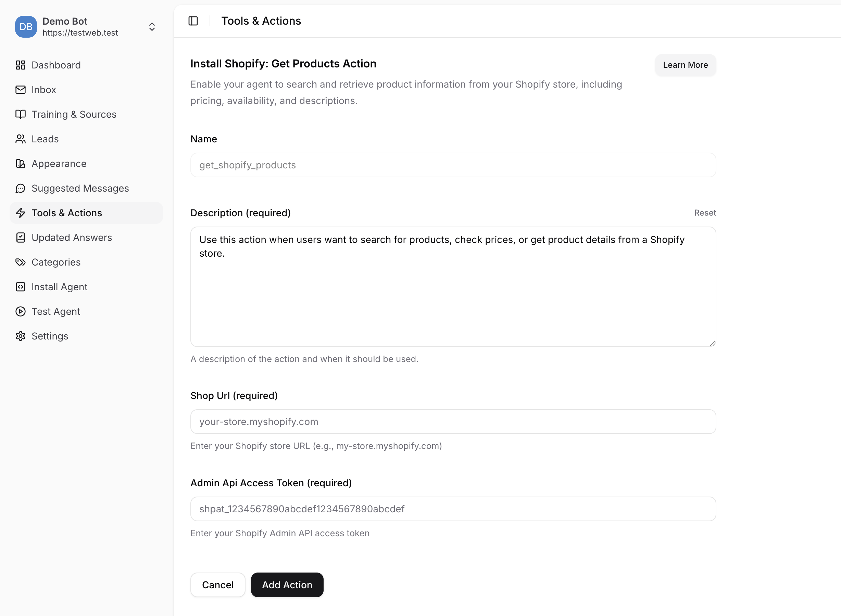Focus the Shop Url input field
The height and width of the screenshot is (616, 841).
[x=453, y=421]
